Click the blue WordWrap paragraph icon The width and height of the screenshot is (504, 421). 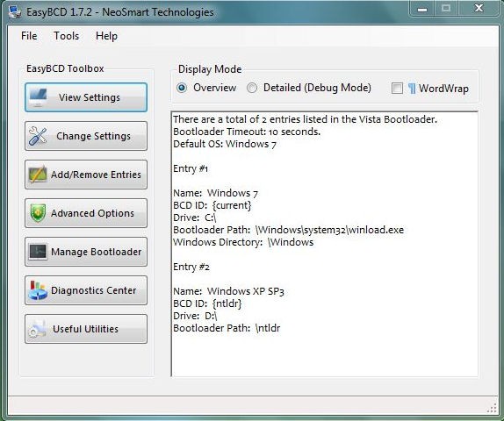point(412,88)
